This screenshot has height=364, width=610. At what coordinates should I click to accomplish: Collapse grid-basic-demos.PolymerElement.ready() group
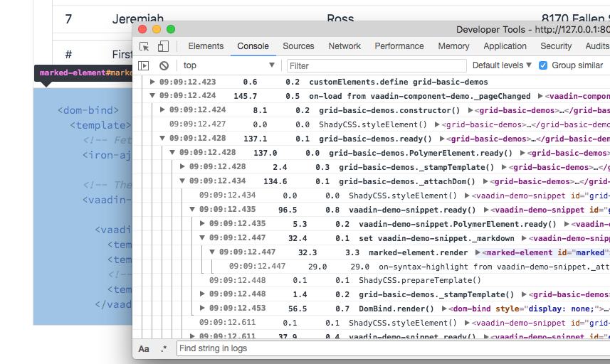pos(172,153)
